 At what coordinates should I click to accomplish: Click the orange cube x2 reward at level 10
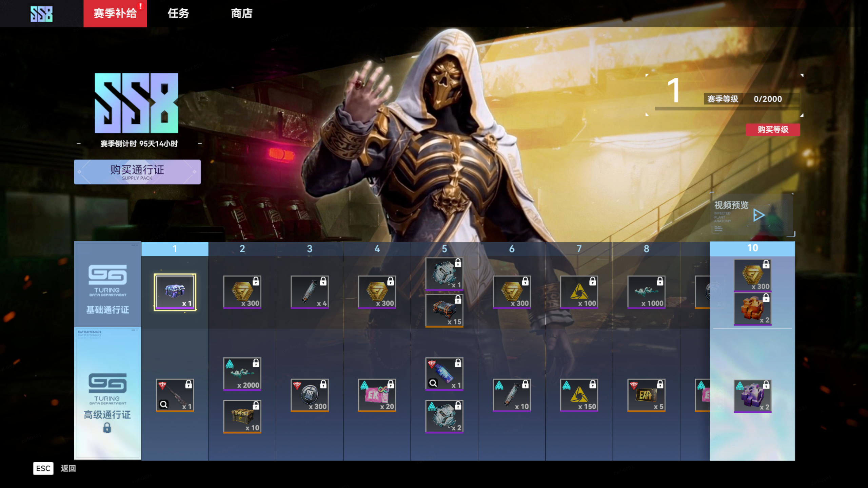[752, 309]
